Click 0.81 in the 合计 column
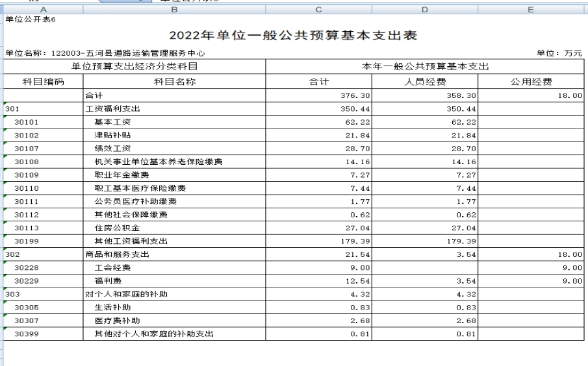Viewport: 588px width, 366px height. [x=319, y=334]
